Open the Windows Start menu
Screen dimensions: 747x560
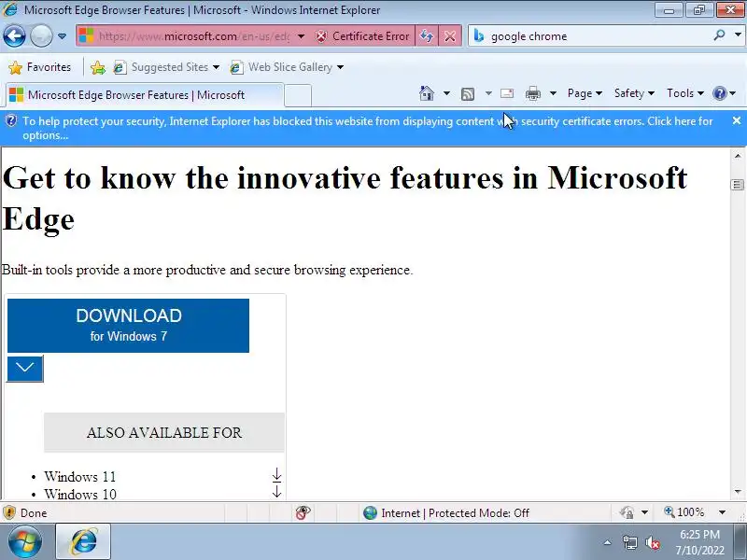point(25,542)
